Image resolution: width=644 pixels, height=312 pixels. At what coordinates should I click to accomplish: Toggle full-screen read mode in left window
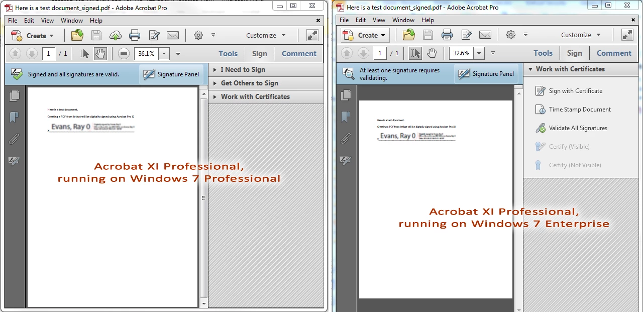click(312, 35)
